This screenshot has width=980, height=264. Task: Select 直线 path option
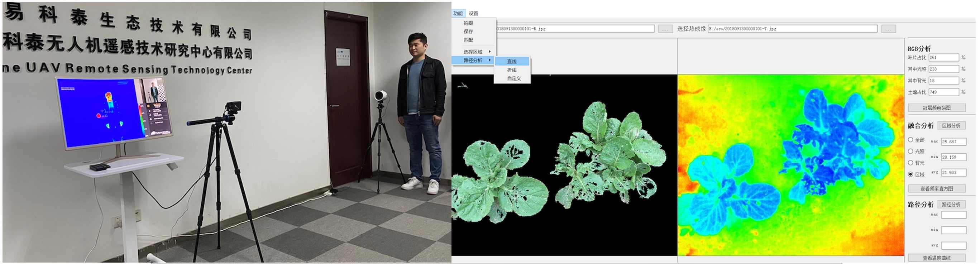[512, 62]
